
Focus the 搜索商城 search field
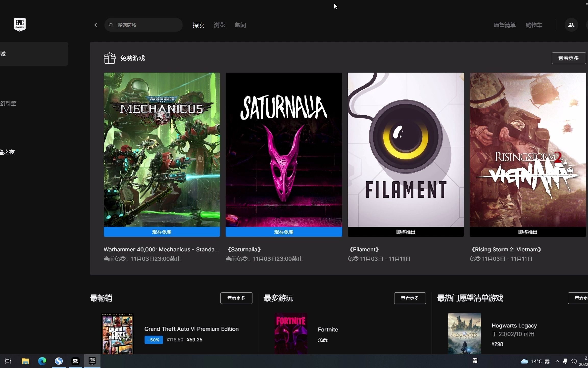click(143, 25)
